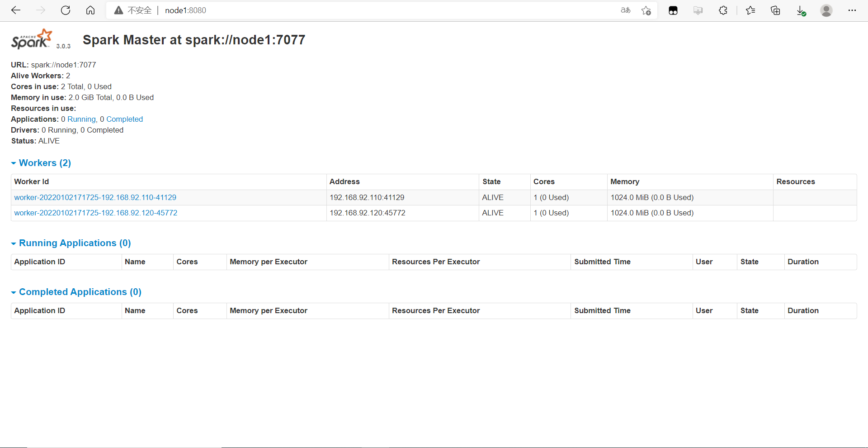This screenshot has height=448, width=868.
Task: Open the Completed applications link
Action: [124, 119]
